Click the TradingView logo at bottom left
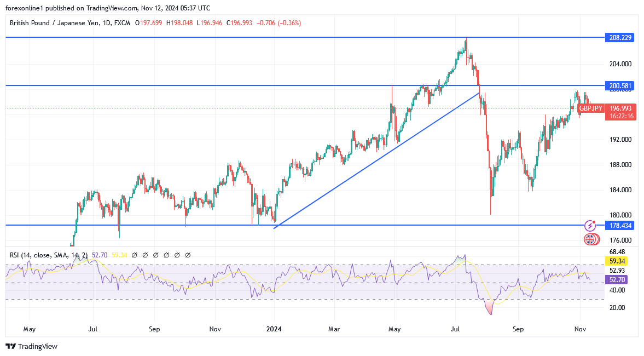 click(x=31, y=346)
